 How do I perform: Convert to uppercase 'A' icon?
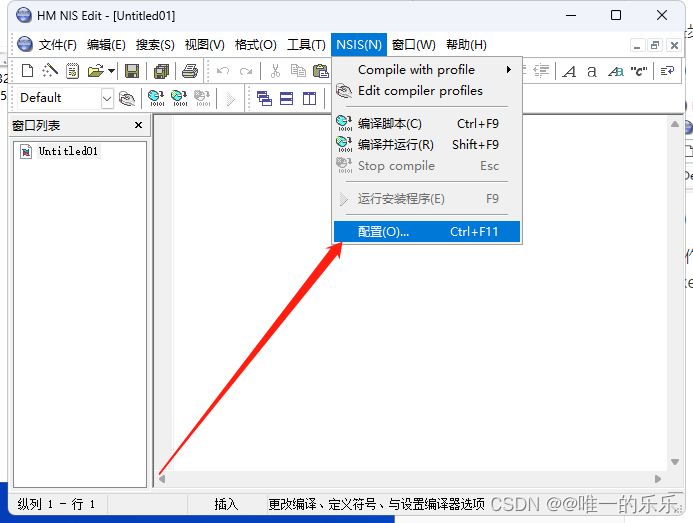click(x=569, y=71)
